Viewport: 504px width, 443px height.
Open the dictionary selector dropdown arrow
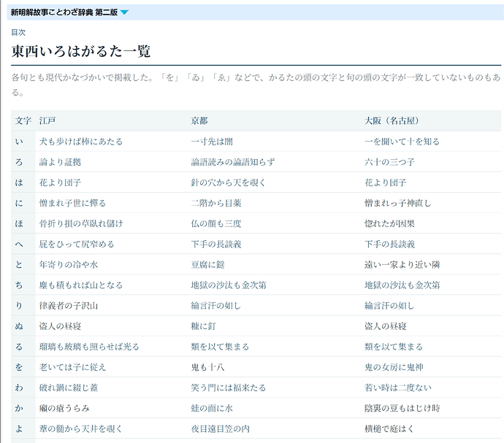[x=124, y=12]
